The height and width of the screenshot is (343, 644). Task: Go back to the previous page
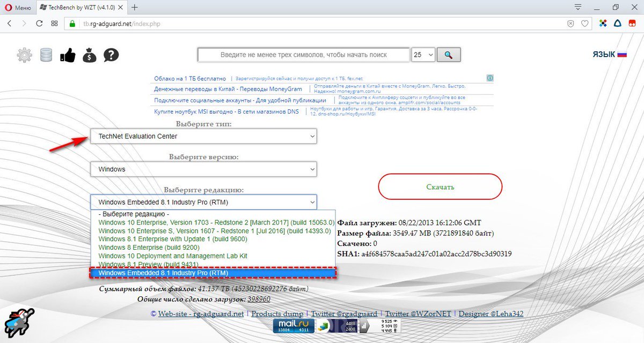(x=10, y=24)
